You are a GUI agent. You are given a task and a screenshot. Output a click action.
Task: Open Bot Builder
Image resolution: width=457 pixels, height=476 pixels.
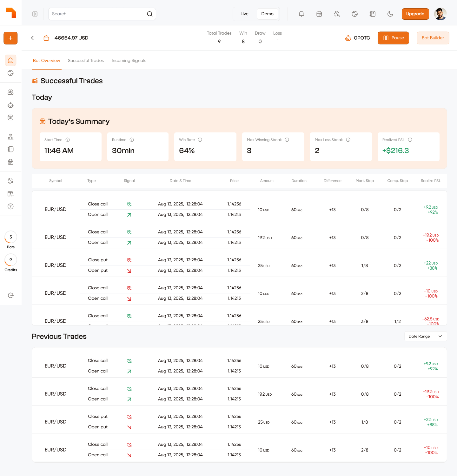433,38
